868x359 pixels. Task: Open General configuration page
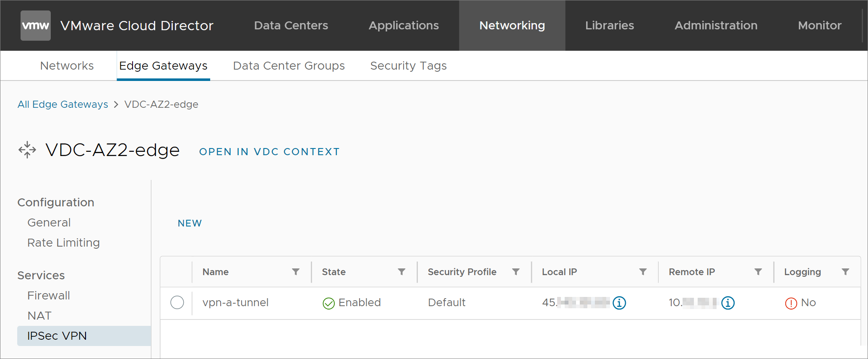point(49,223)
